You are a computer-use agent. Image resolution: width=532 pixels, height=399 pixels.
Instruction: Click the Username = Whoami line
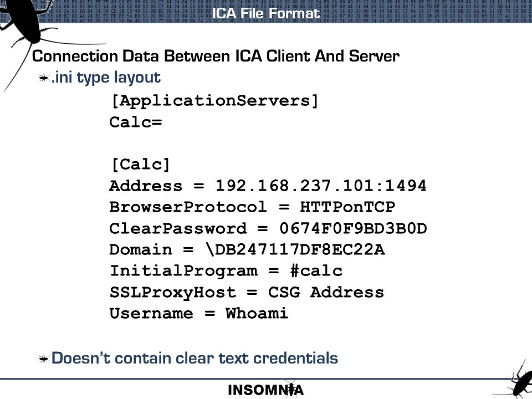point(199,313)
